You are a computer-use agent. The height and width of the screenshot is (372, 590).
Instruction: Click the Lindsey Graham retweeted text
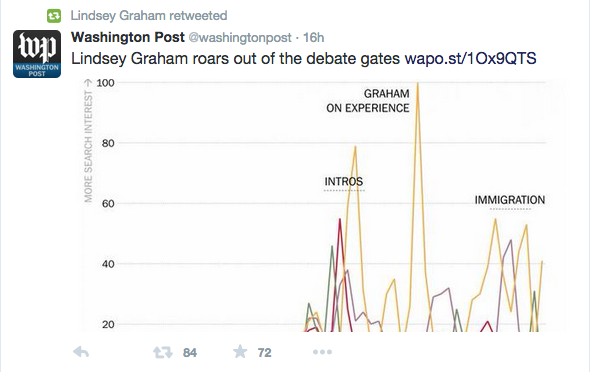[x=149, y=15]
